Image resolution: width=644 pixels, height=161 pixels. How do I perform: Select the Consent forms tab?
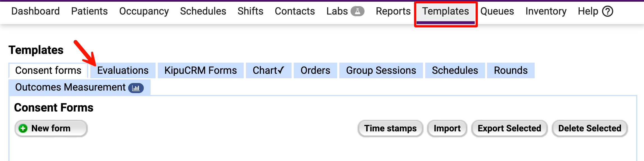[x=48, y=70]
